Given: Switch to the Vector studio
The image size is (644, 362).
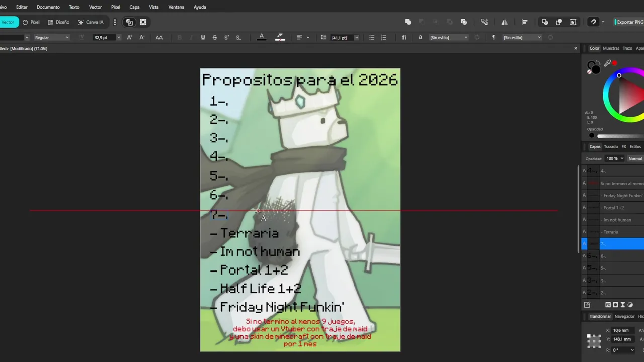Looking at the screenshot, I should click(9, 22).
